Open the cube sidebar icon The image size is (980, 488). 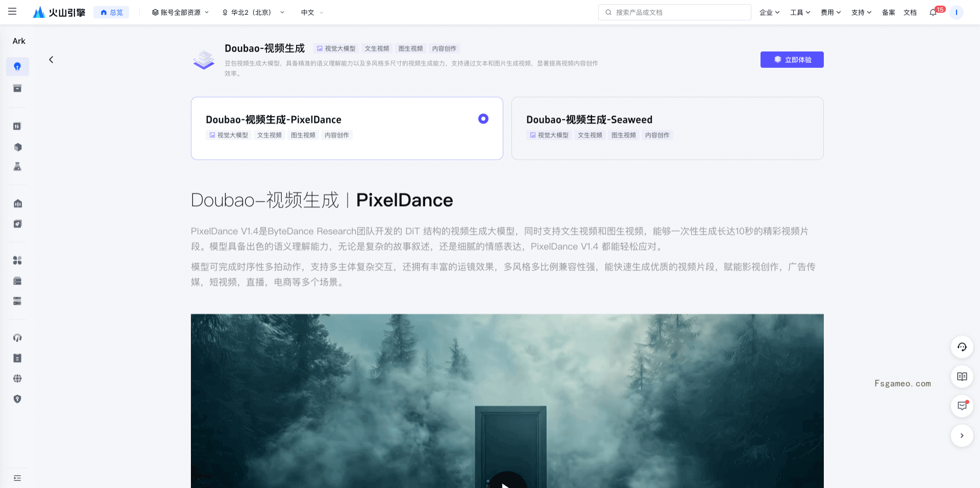(17, 147)
